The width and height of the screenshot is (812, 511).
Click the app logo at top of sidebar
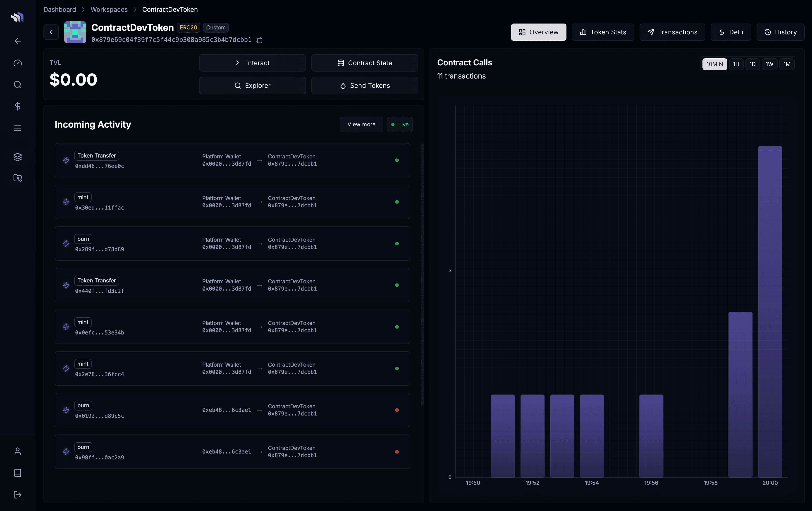(17, 17)
